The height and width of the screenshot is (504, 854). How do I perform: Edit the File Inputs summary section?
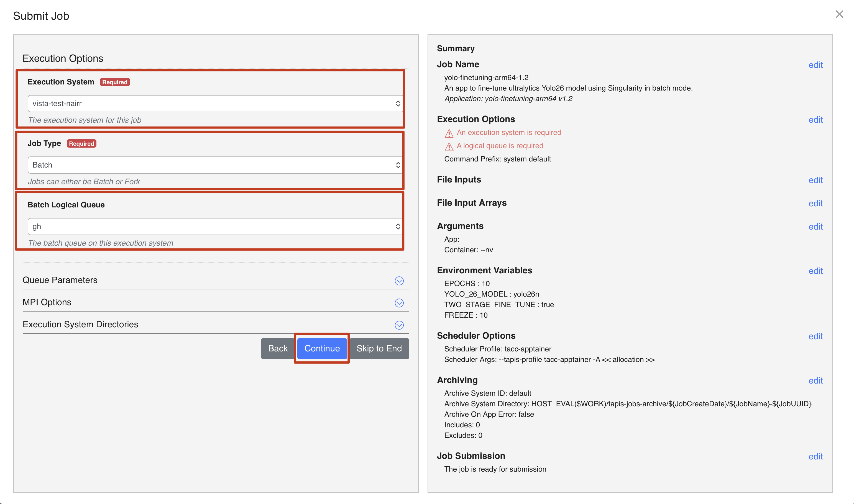tap(815, 180)
